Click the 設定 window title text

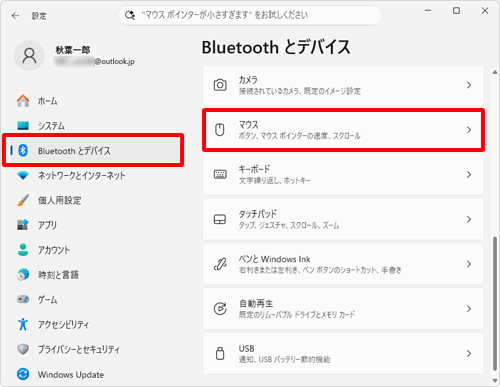pos(39,16)
